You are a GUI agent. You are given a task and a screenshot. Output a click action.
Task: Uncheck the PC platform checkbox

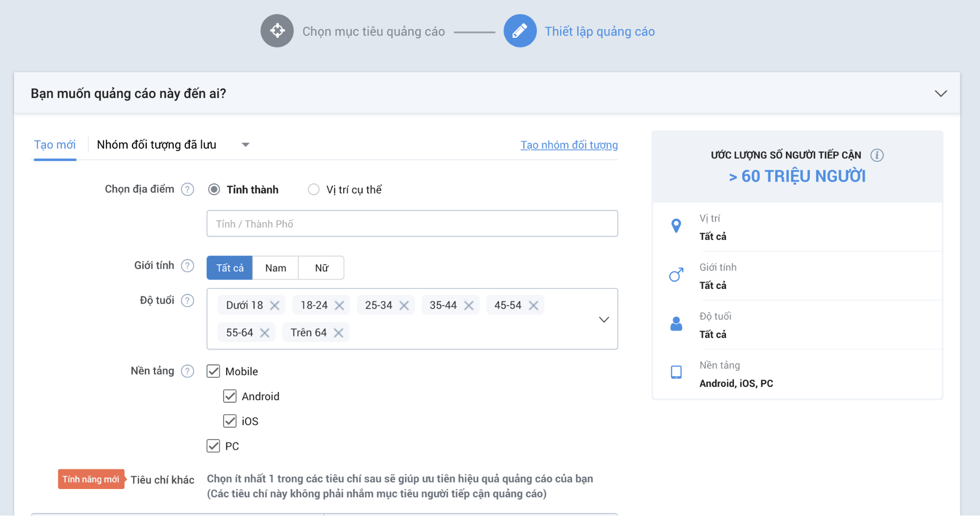pos(213,446)
